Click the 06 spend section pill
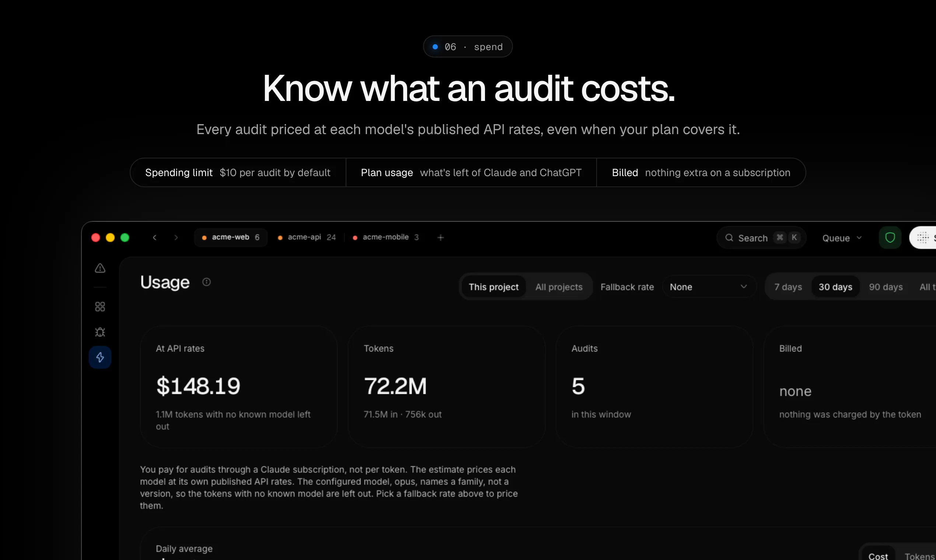936x560 pixels. pyautogui.click(x=468, y=47)
